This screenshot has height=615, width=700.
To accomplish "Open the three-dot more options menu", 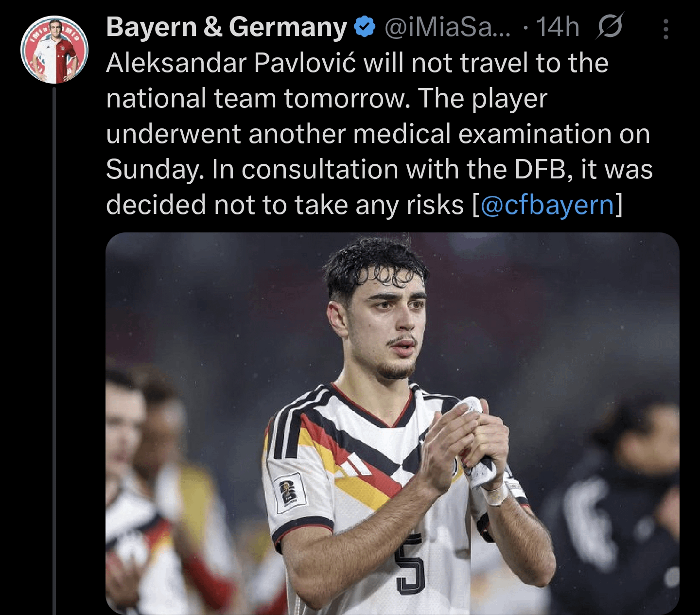I will coord(665,29).
